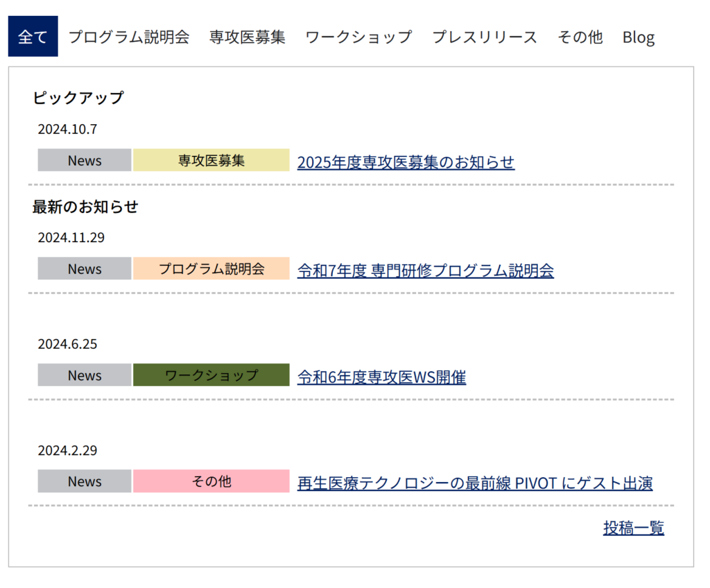Switch to the プログラム説明会 tab

coord(128,37)
